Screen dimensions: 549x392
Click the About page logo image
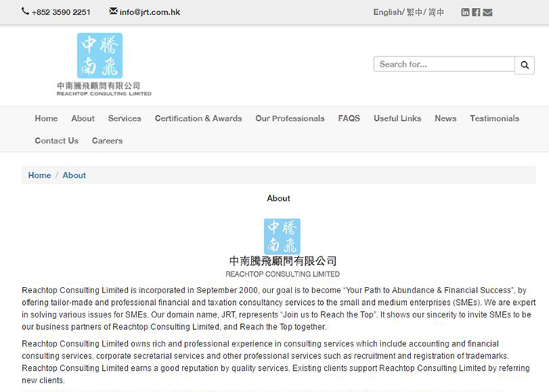coord(282,237)
